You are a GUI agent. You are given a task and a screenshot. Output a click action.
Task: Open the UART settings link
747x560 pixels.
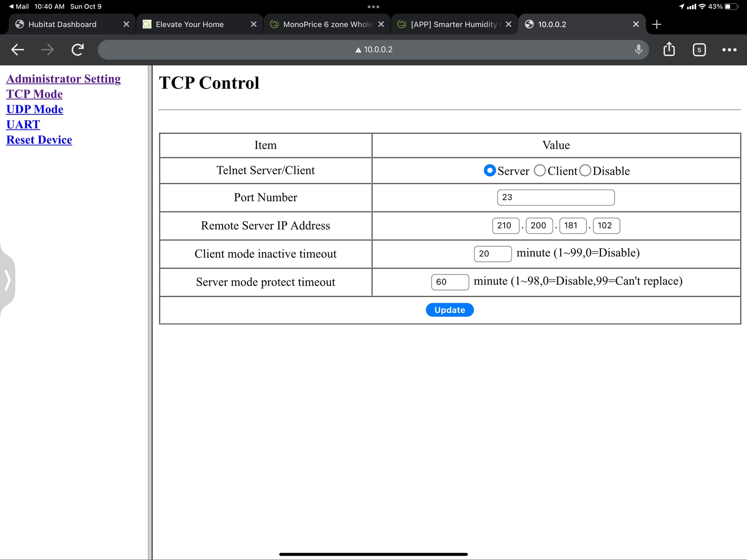[x=23, y=125]
